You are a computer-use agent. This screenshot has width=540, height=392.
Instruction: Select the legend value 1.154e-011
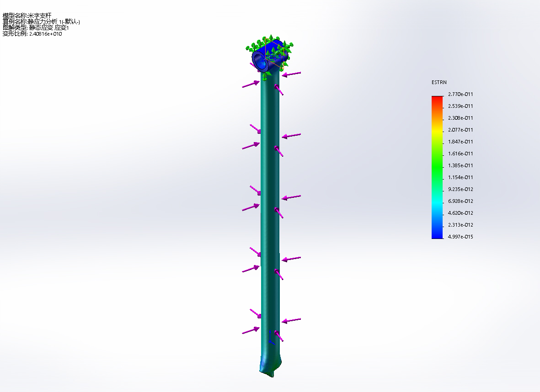(460, 177)
